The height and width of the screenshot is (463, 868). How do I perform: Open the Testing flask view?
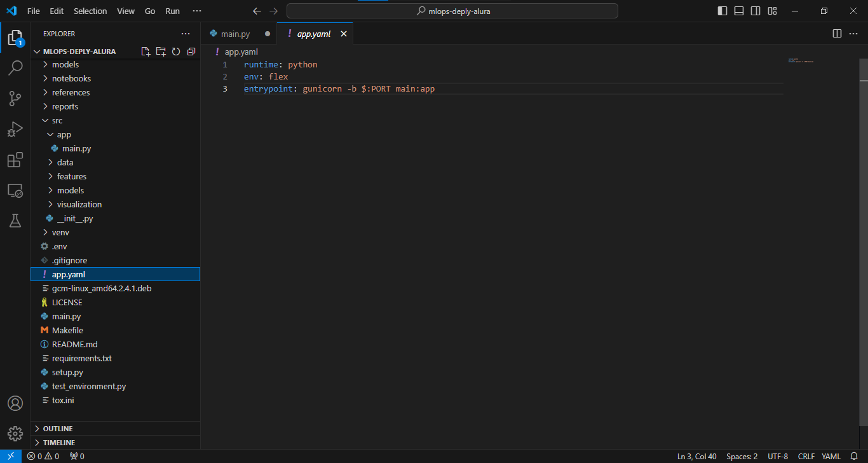[x=15, y=221]
